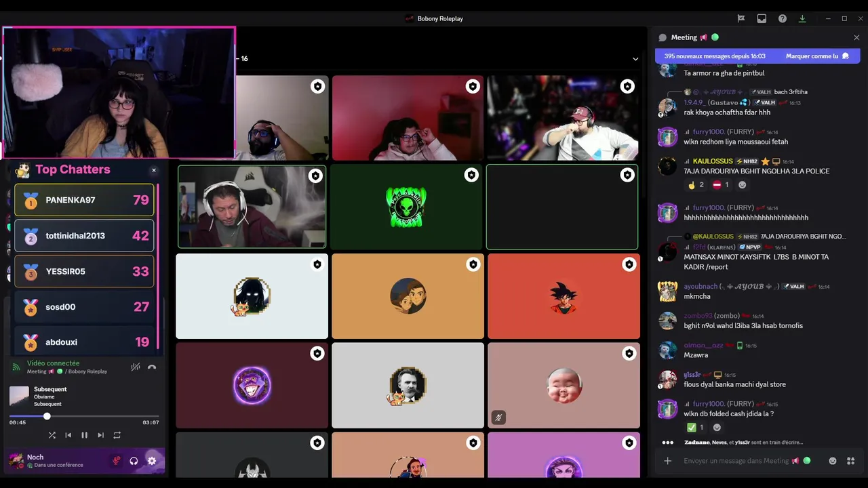The width and height of the screenshot is (868, 488).
Task: Click badge on anime couple avatar tile
Action: coord(473,264)
